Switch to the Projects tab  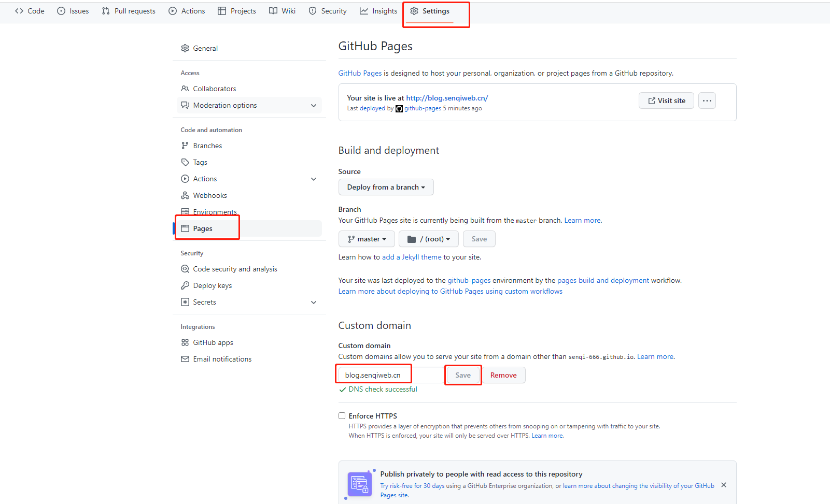(x=237, y=11)
